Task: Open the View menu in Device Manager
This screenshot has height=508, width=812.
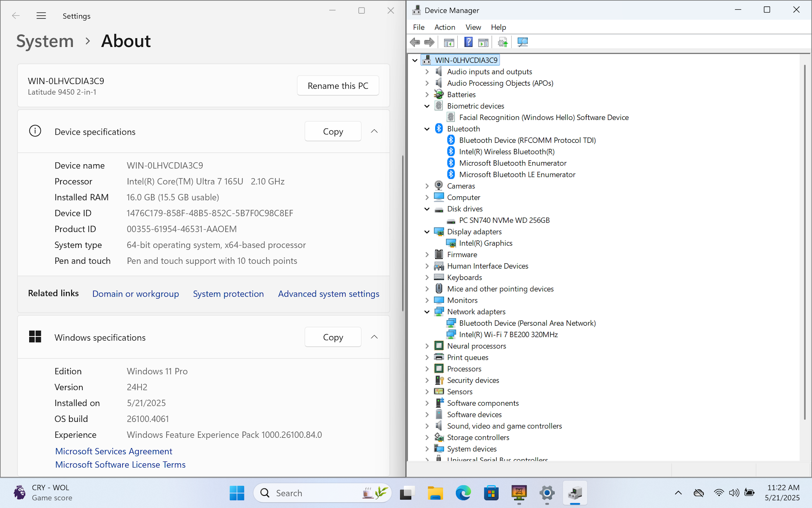Action: coord(473,27)
